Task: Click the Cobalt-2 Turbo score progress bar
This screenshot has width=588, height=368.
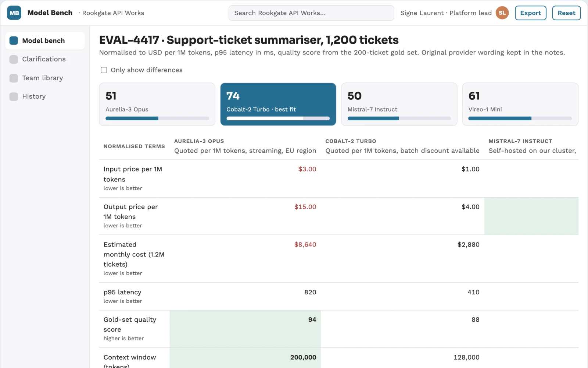Action: [278, 118]
